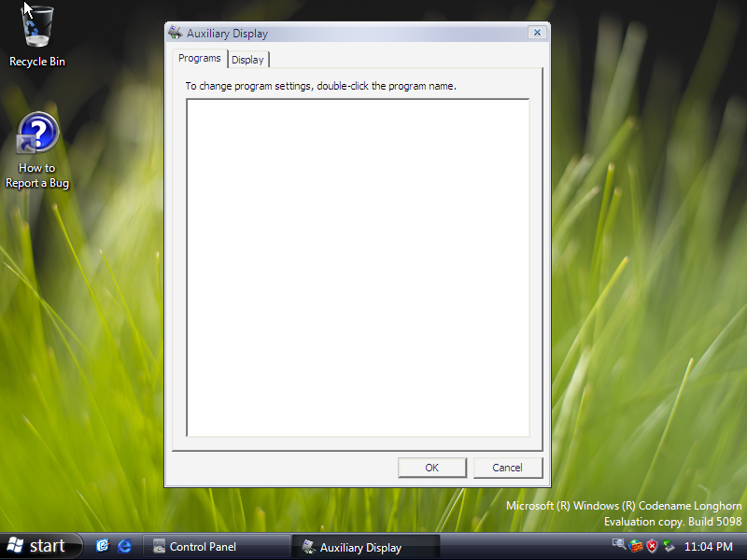The image size is (747, 560).
Task: Click the 11:04 PM clock
Action: [x=709, y=547]
